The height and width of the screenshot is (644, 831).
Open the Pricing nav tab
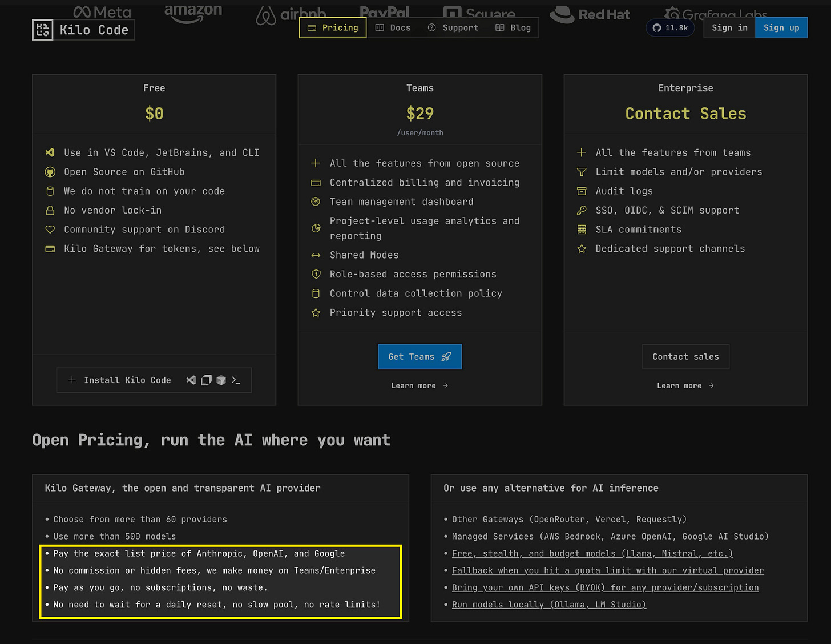(x=333, y=27)
